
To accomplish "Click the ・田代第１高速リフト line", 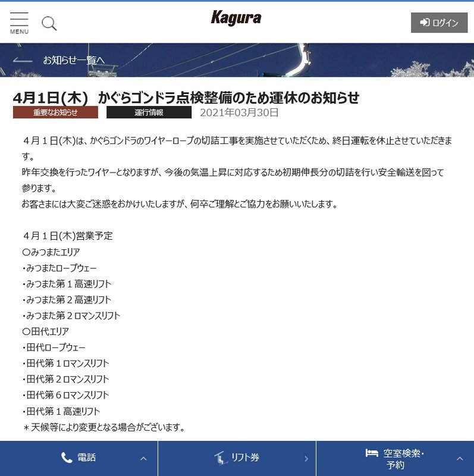I will tap(61, 411).
